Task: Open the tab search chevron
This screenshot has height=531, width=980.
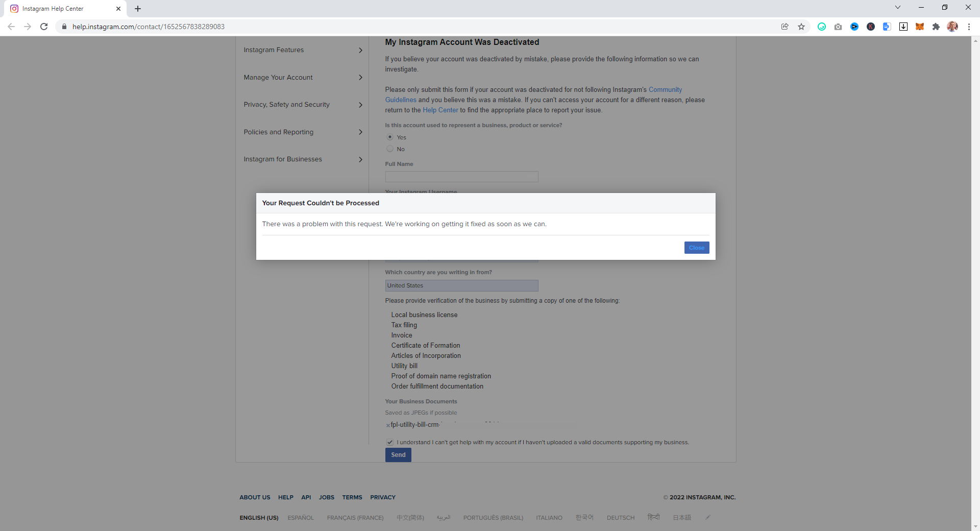Action: click(898, 7)
